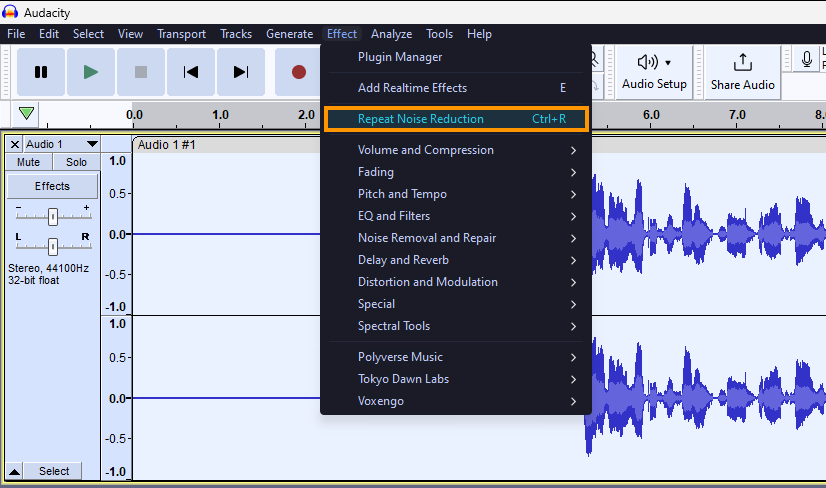Open the Tracks menu
Image resolution: width=826 pixels, height=488 pixels.
click(236, 34)
